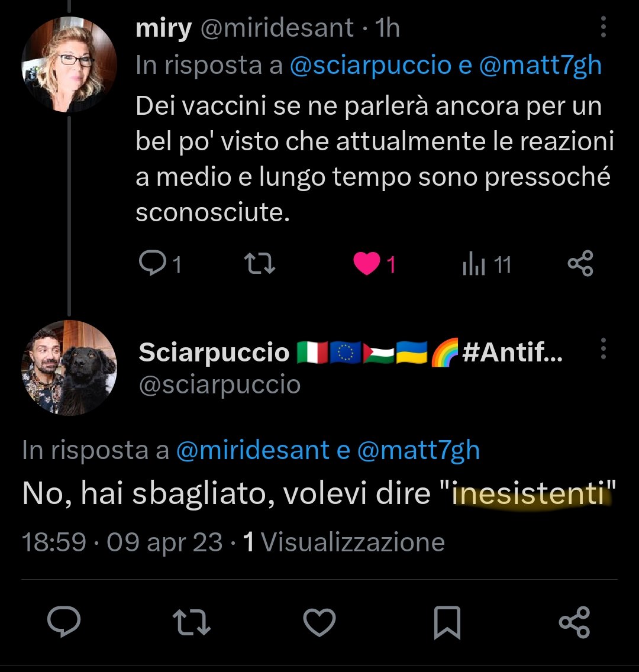
Task: Reply to Sciarpuccio's tweet
Action: (x=64, y=622)
